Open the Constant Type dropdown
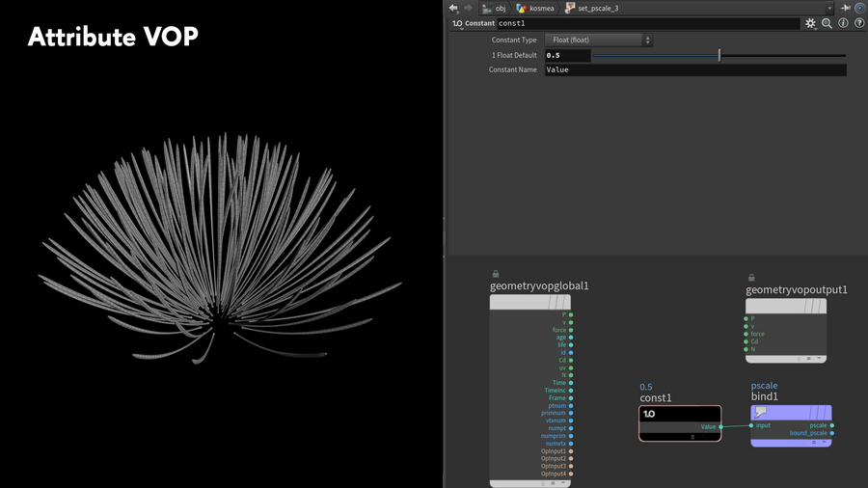Viewport: 868px width, 488px height. point(598,41)
